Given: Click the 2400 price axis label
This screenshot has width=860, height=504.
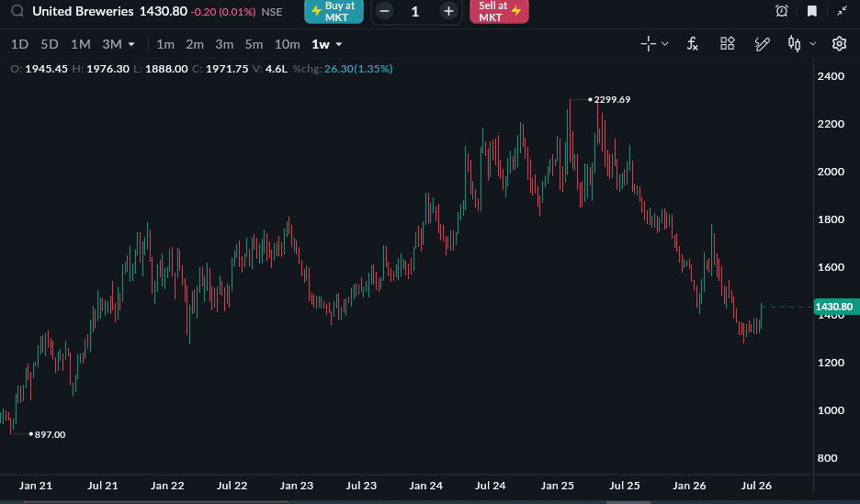Looking at the screenshot, I should 831,76.
